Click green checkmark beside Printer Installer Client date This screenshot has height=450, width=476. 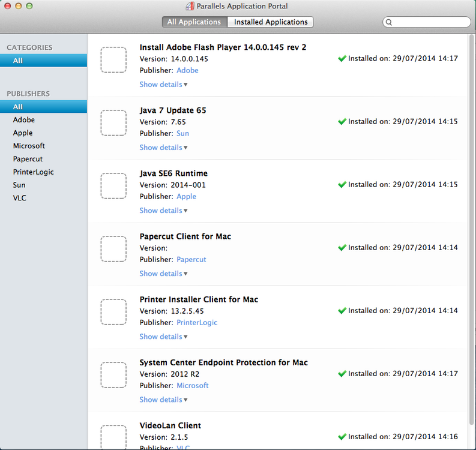click(342, 310)
